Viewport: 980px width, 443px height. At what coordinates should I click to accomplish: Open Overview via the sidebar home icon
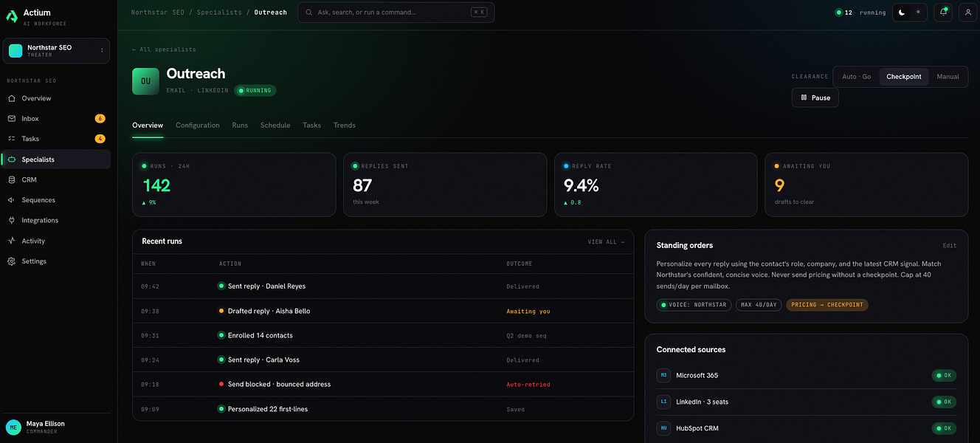(12, 98)
